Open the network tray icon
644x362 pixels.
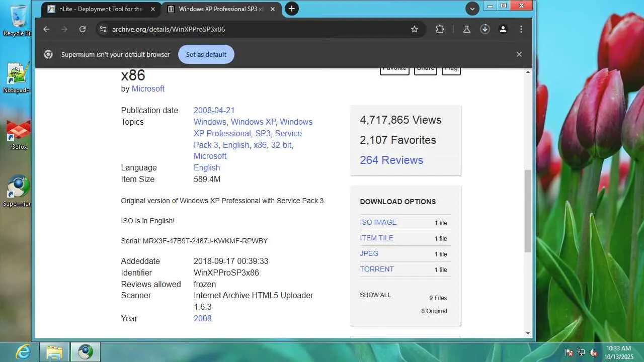[581, 352]
